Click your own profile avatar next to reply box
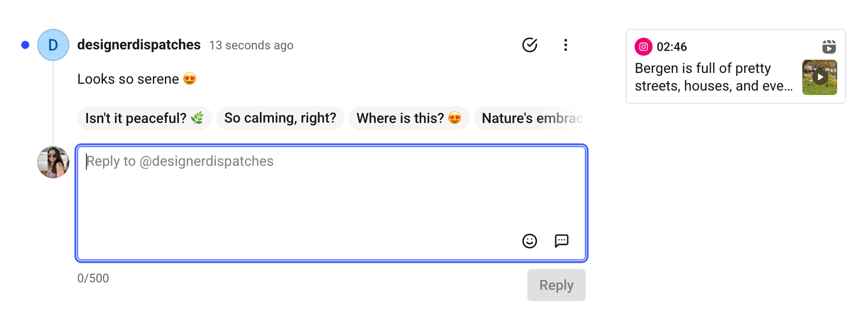The width and height of the screenshot is (868, 322). tap(53, 162)
